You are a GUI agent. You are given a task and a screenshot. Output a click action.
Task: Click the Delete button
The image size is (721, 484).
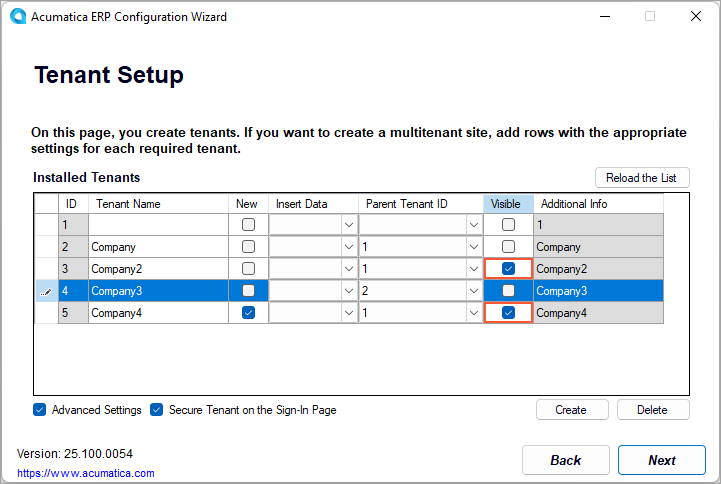pyautogui.click(x=653, y=410)
